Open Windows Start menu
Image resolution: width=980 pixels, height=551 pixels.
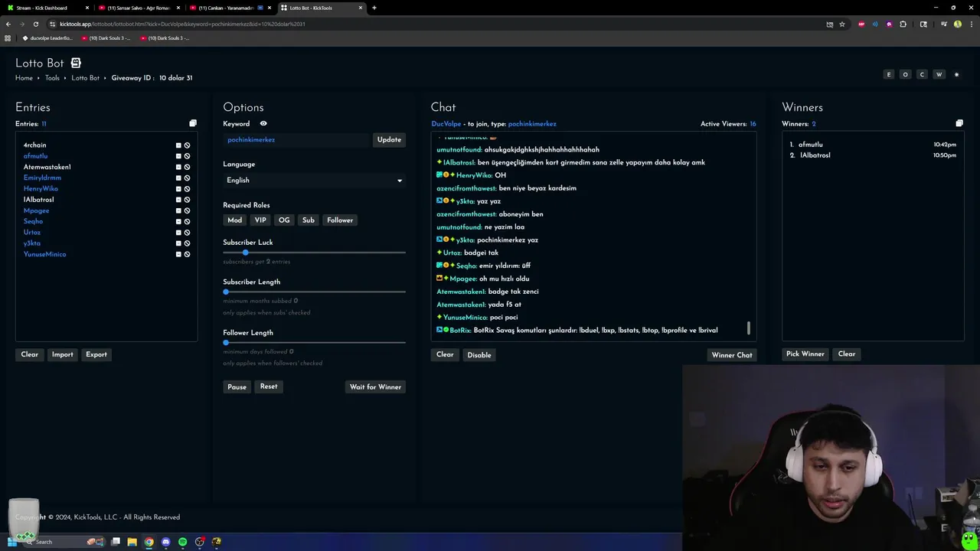click(11, 542)
